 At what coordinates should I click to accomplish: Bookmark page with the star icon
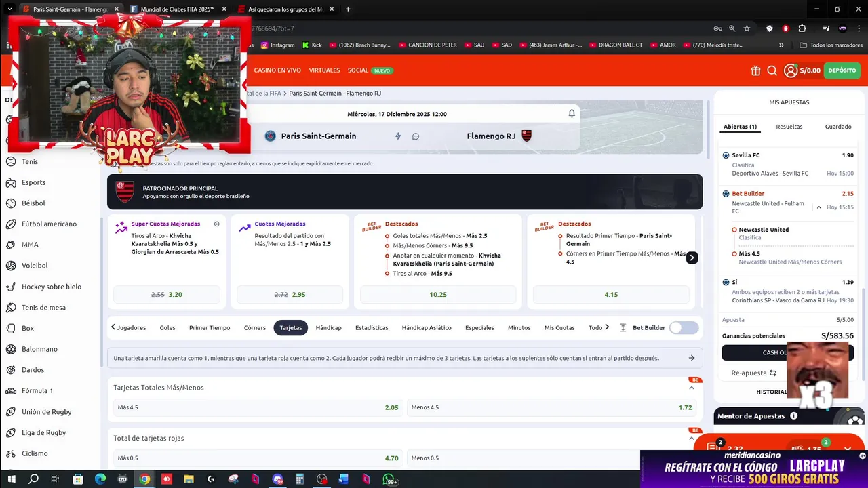747,28
